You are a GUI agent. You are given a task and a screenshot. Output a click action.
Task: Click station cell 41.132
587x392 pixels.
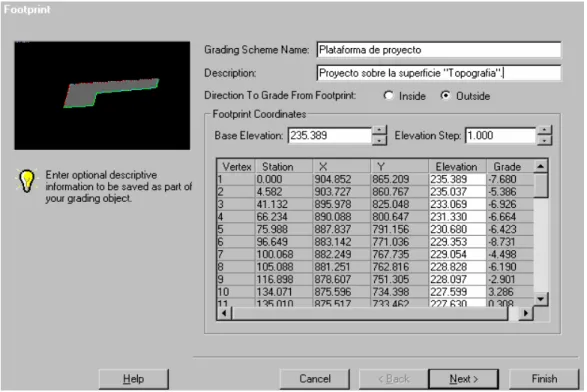(284, 204)
